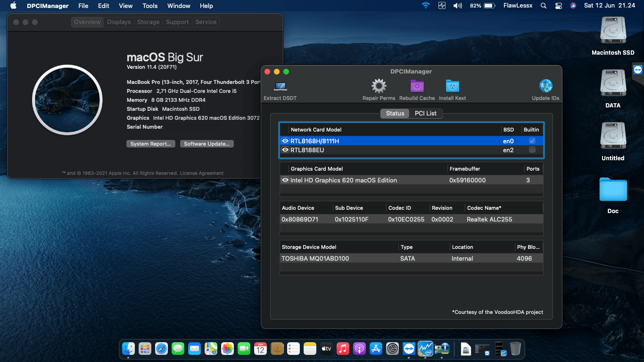The width and height of the screenshot is (644, 362).
Task: Open Trash in the Dock
Action: click(515, 349)
